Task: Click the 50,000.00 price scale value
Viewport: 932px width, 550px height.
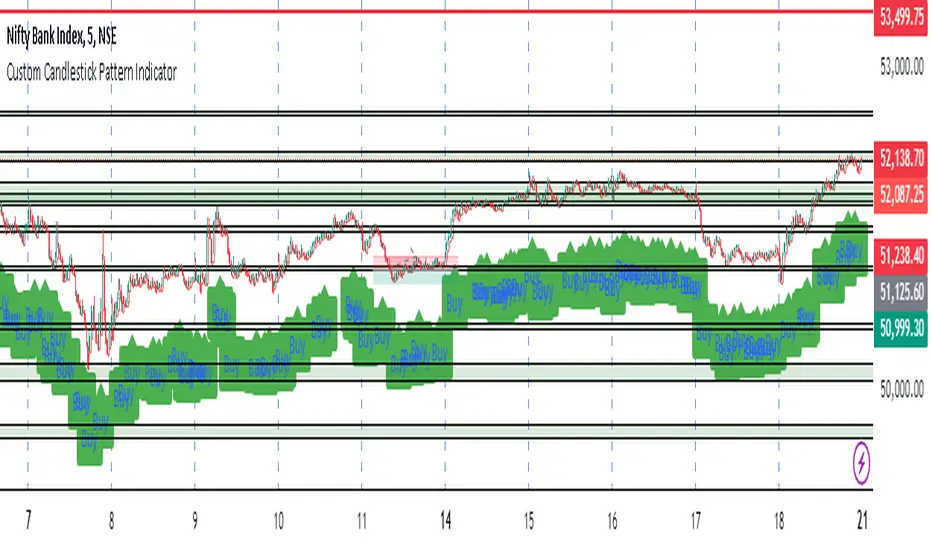Action: click(902, 389)
